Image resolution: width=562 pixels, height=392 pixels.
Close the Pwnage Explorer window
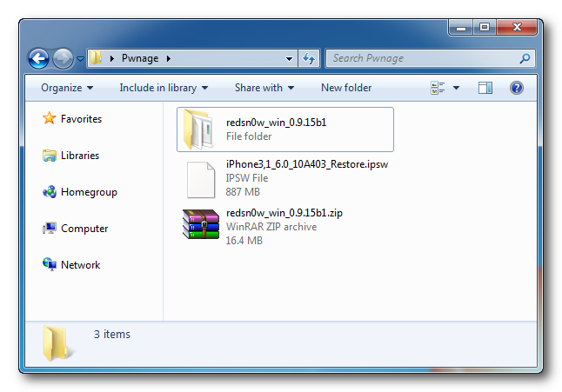517,27
